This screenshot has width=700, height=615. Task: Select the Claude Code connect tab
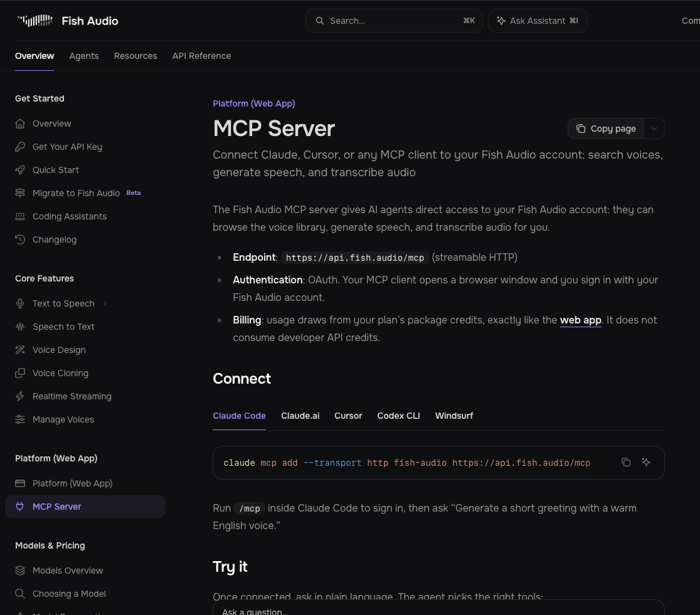239,416
